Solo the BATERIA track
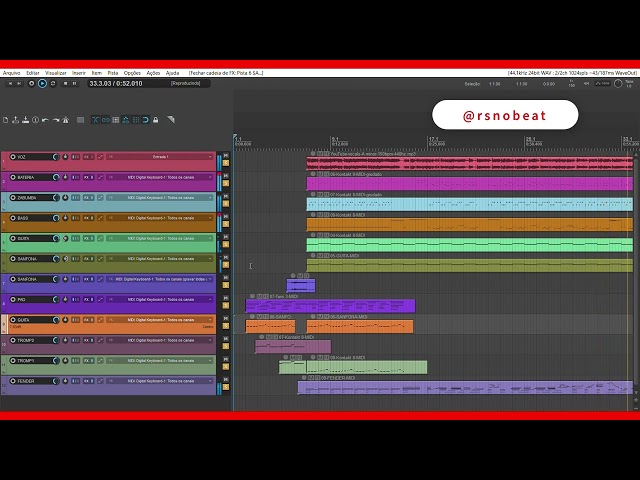Viewport: 640px width, 480px height. pyautogui.click(x=226, y=183)
